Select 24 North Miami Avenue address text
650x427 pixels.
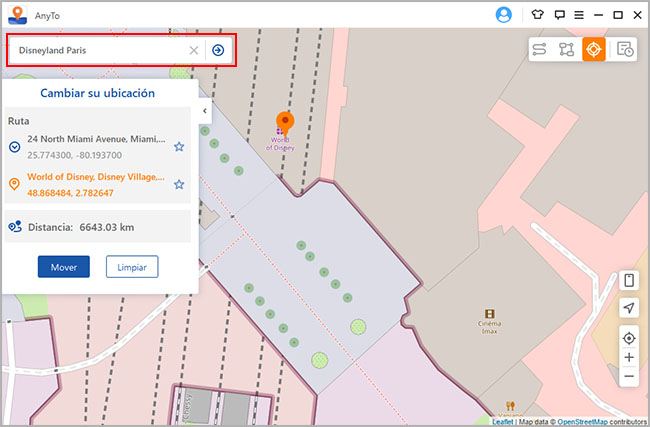[96, 139]
